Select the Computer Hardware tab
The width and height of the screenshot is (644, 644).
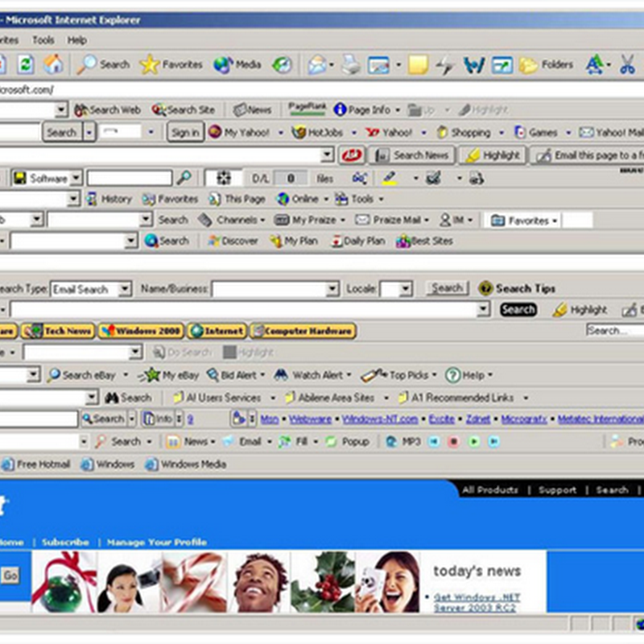click(x=303, y=331)
